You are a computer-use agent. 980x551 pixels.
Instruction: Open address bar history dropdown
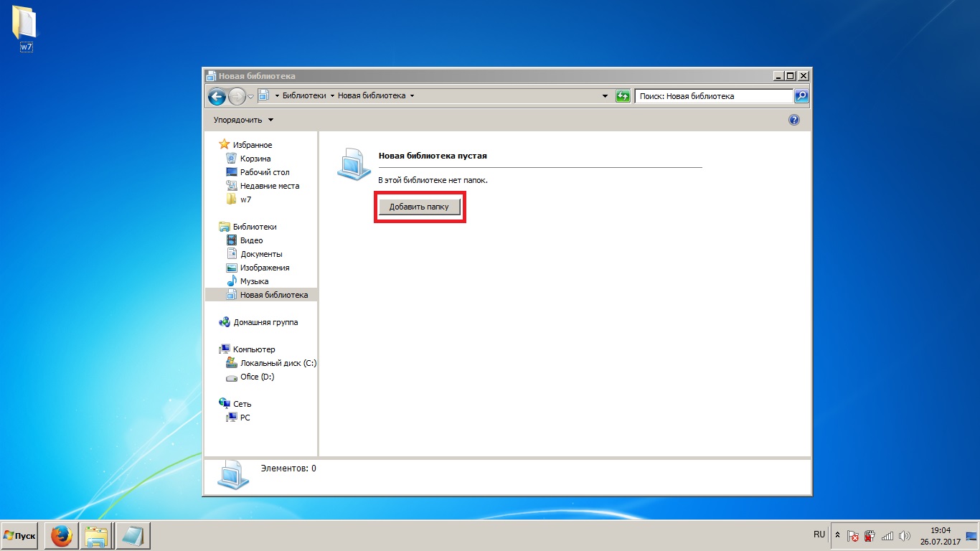point(606,96)
